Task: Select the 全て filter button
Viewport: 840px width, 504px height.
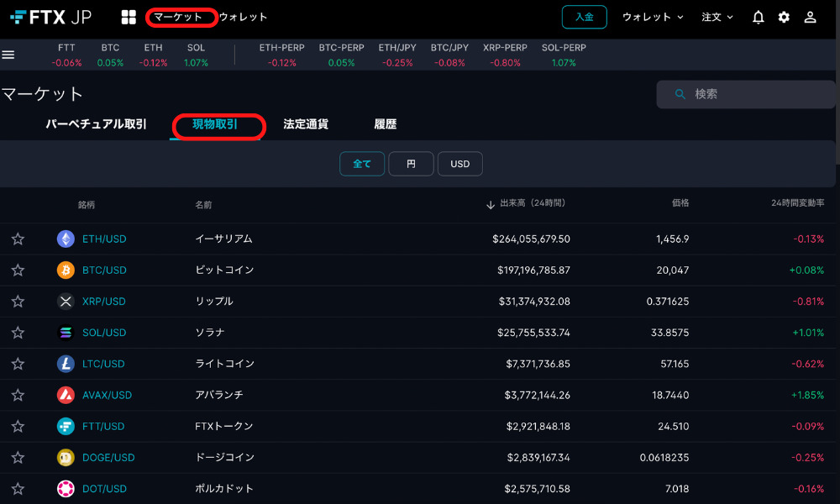Action: coord(362,164)
